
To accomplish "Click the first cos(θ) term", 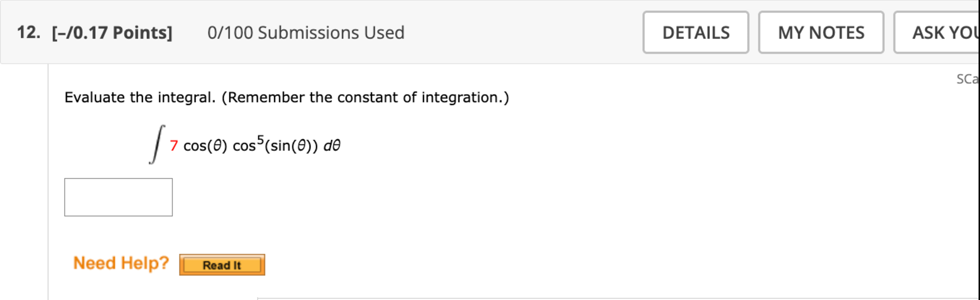I will click(x=205, y=145).
